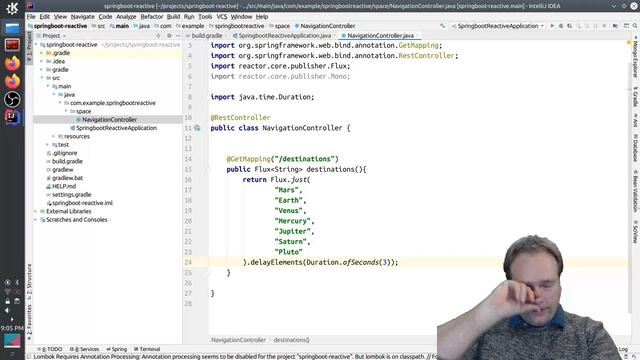Select gradlew.bat in project tree
Image resolution: width=640 pixels, height=360 pixels.
(x=67, y=178)
